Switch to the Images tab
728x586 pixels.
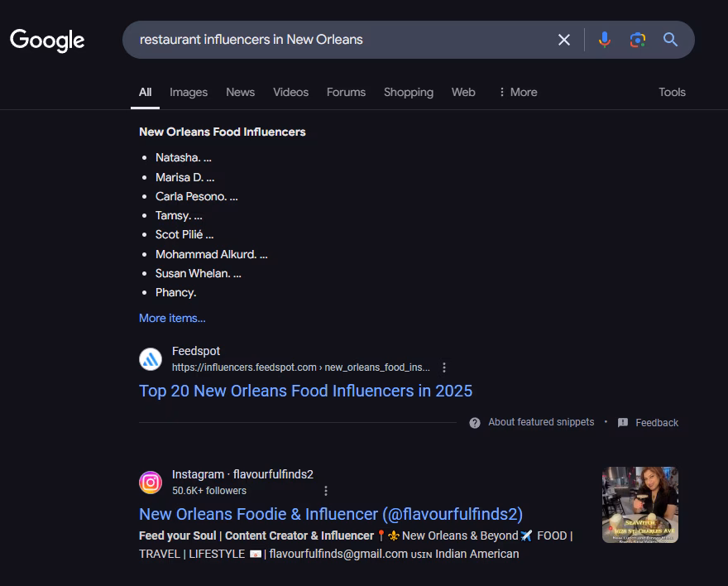coord(189,92)
